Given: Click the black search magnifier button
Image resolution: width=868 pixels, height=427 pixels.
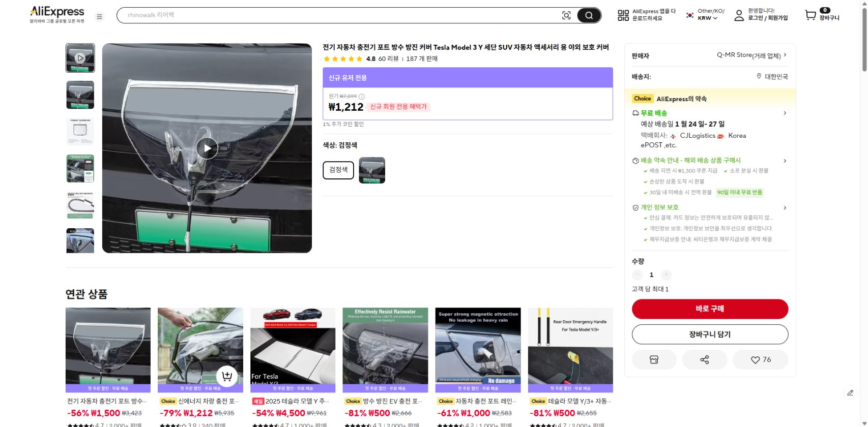Looking at the screenshot, I should coord(589,15).
